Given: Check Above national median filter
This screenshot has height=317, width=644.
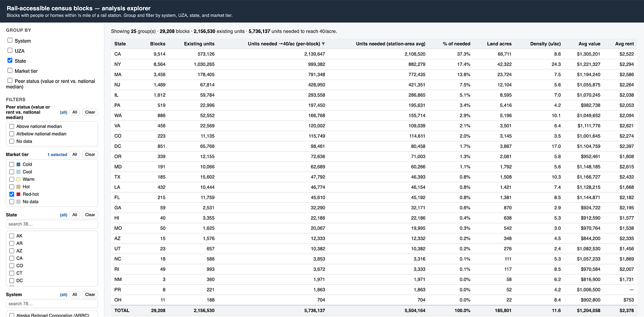Looking at the screenshot, I should (x=12, y=126).
